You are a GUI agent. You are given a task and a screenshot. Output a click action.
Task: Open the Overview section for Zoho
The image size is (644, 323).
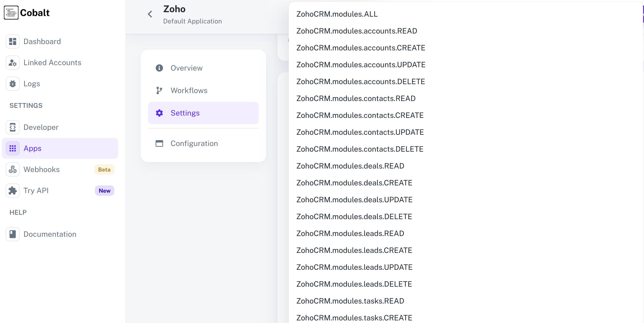coord(187,68)
